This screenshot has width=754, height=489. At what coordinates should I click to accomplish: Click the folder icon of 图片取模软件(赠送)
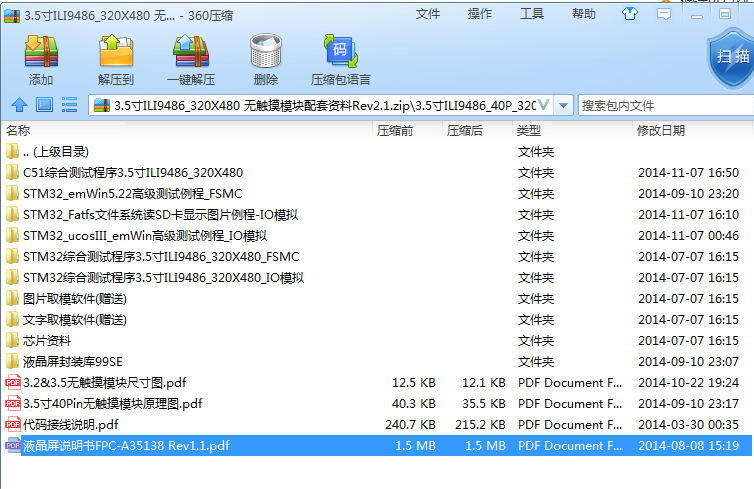click(13, 298)
